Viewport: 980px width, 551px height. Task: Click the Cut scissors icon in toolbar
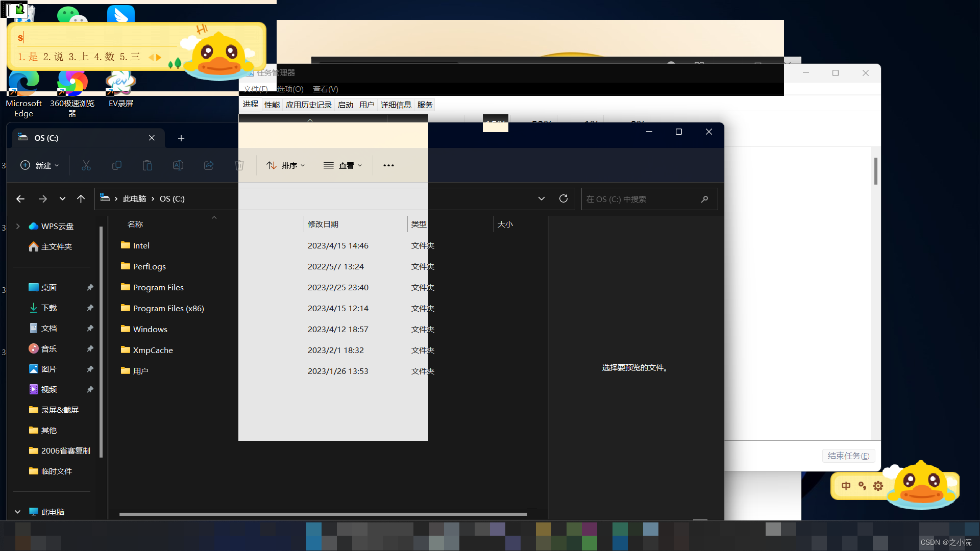86,165
